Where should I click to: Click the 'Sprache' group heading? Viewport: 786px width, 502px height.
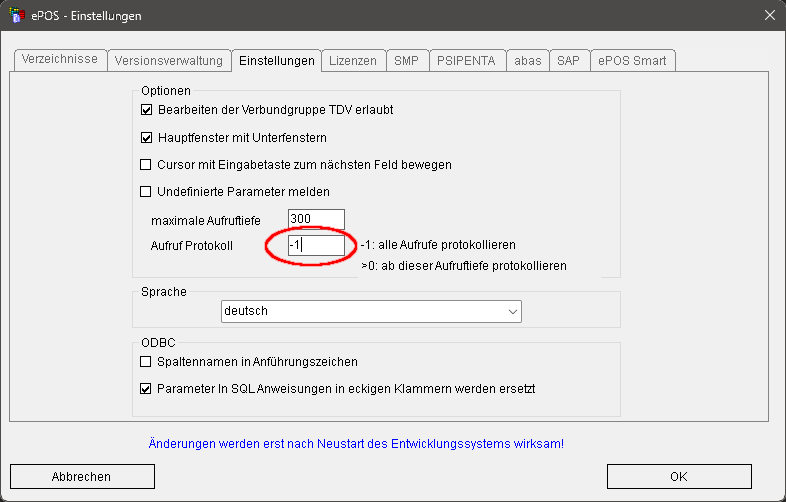point(164,292)
